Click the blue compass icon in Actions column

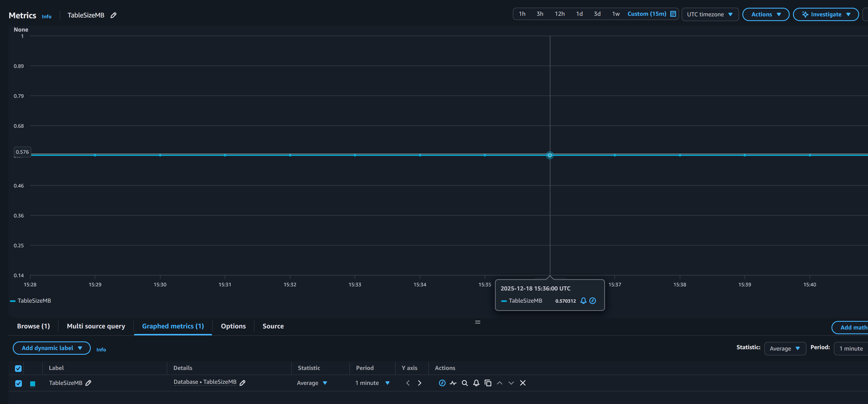click(442, 383)
